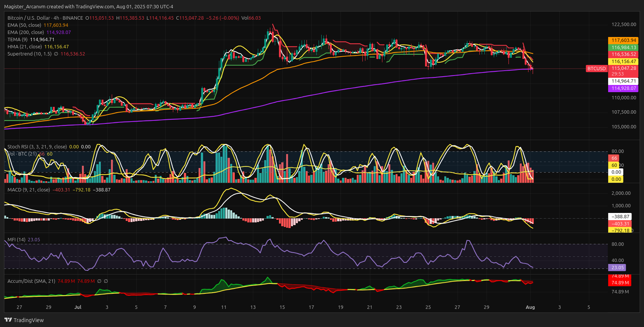Click the Magister_Arcanvm created with TradingView.com header
The height and width of the screenshot is (327, 644).
pos(89,6)
